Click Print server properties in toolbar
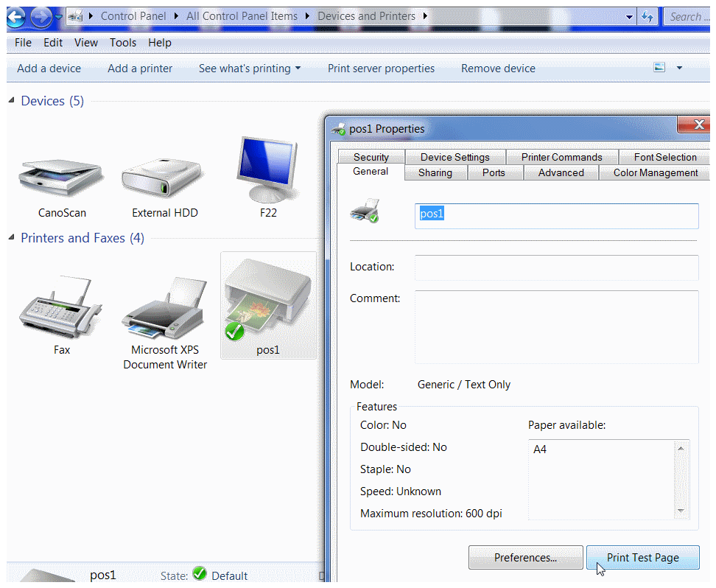The width and height of the screenshot is (716, 588). [x=381, y=68]
